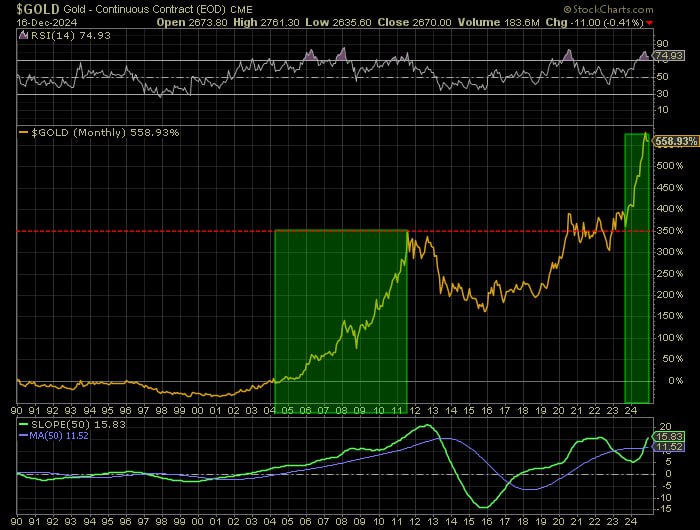Click the $GOLD (Monthly) legend marker
Viewport: 700px width, 530px height.
click(x=22, y=132)
